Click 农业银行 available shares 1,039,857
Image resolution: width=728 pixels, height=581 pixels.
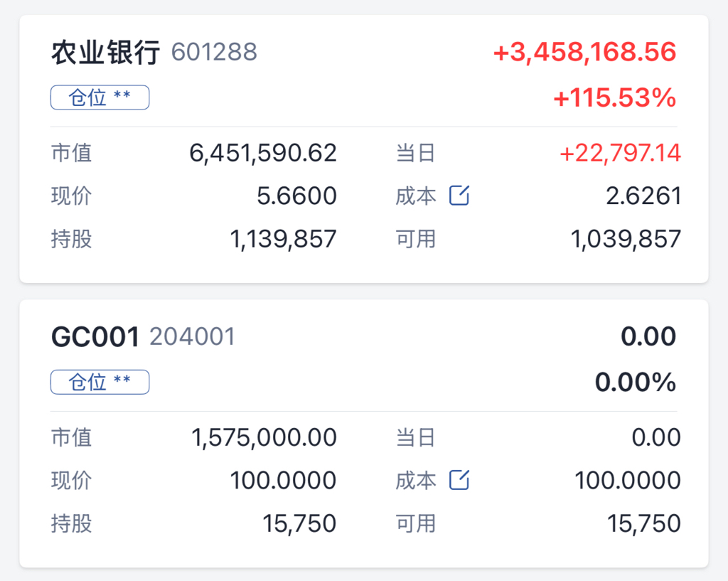(x=626, y=240)
